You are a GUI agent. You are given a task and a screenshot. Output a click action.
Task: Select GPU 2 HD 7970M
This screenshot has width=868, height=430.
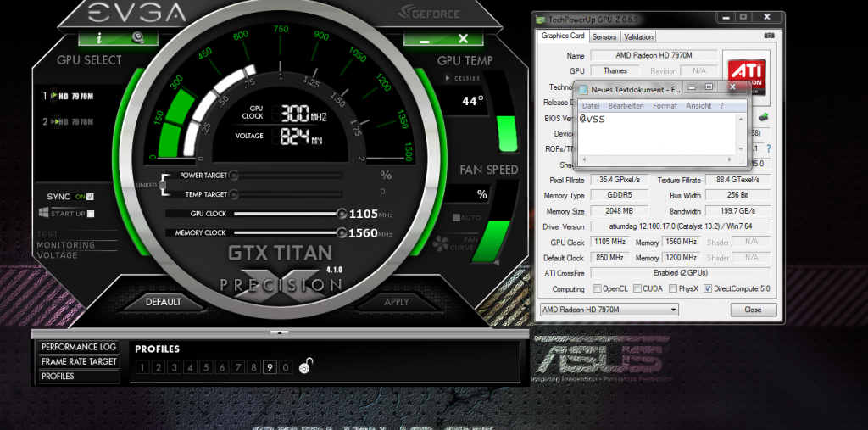tap(69, 122)
